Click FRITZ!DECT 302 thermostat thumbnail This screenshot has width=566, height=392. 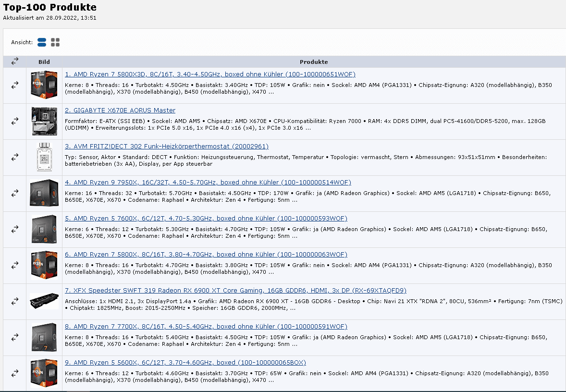[x=44, y=158]
